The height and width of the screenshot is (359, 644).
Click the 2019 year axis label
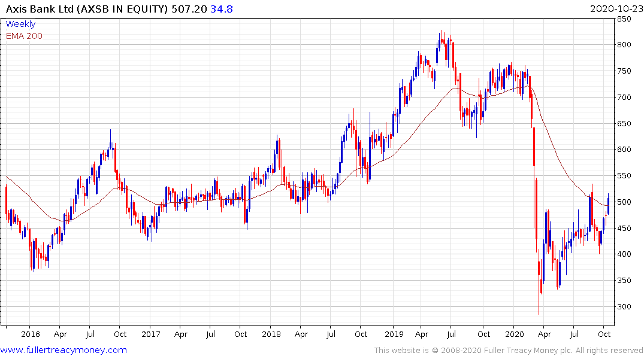(x=394, y=334)
